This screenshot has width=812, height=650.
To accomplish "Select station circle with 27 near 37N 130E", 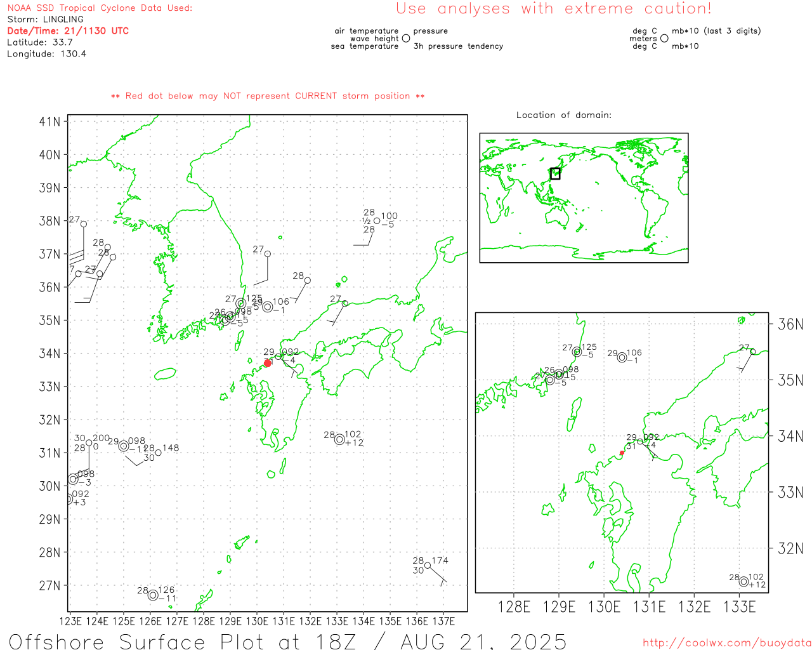I will (268, 254).
